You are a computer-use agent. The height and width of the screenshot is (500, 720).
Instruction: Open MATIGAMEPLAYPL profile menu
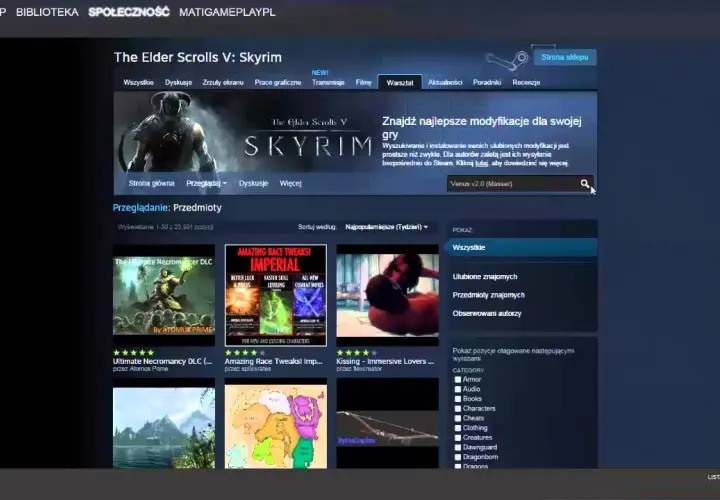[x=227, y=12]
